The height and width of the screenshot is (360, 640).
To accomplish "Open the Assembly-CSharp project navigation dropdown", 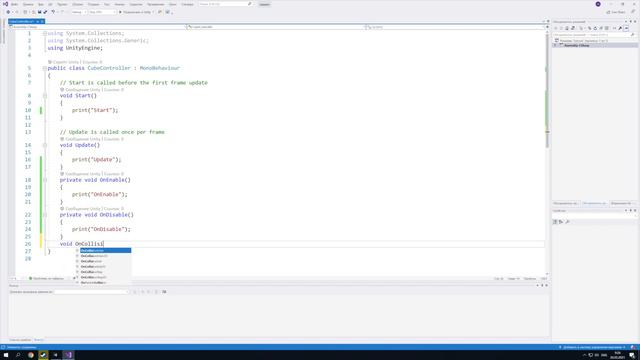I will coord(97,27).
